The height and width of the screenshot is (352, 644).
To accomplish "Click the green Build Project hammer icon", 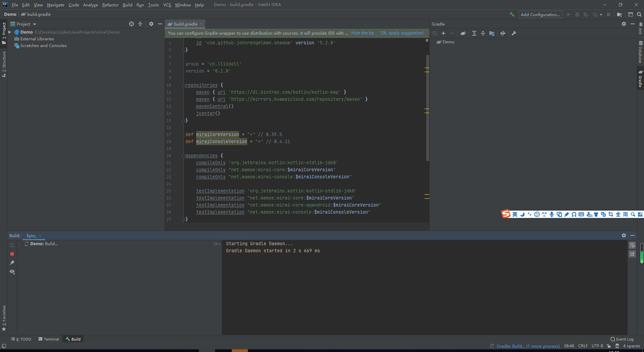I will click(x=512, y=14).
